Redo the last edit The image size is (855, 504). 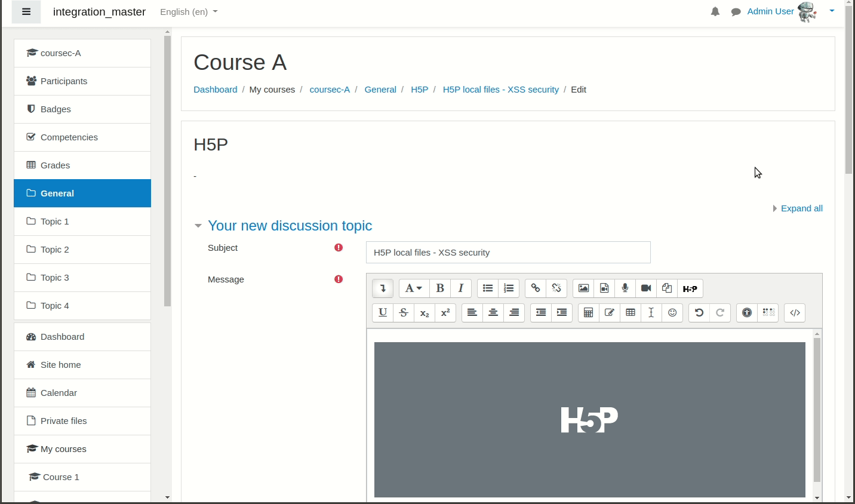720,312
